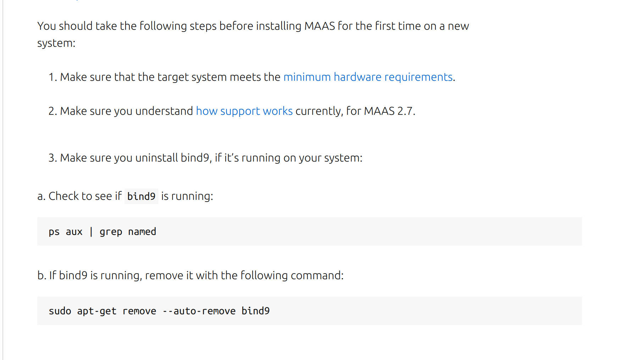Click the word 'sudo' in the command

coord(60,311)
